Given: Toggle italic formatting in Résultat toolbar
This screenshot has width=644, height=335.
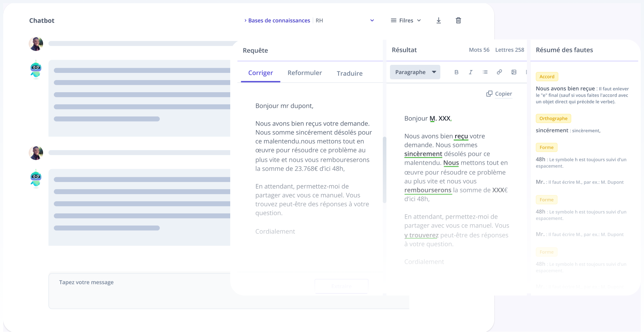Looking at the screenshot, I should coord(471,72).
